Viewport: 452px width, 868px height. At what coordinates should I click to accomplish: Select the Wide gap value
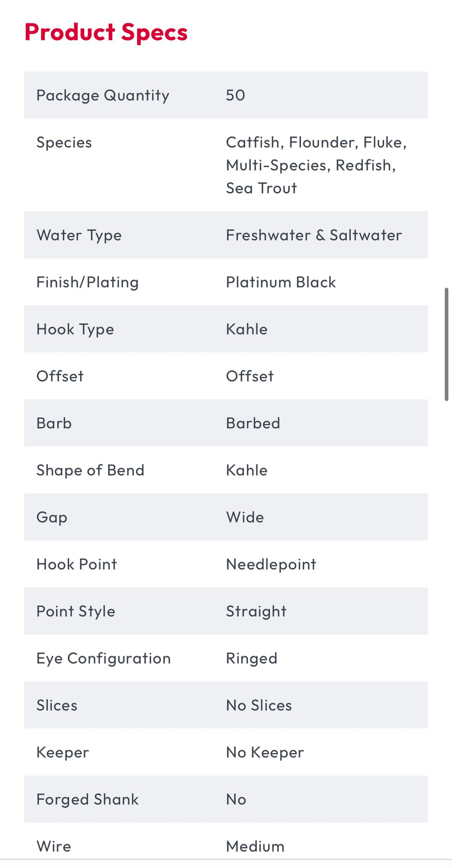[x=245, y=517]
